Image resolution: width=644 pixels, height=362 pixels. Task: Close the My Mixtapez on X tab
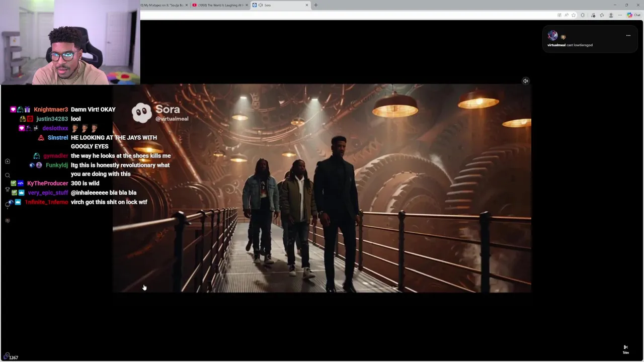click(187, 5)
